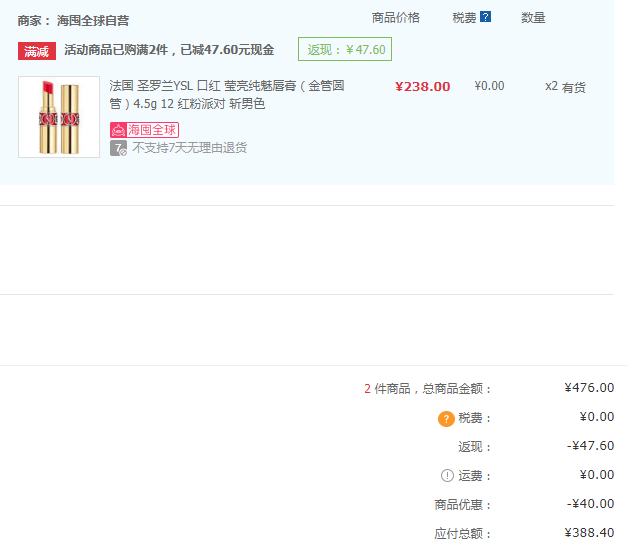Click the exclamation info icon beside 运费
Image resolution: width=628 pixels, height=548 pixels.
coord(447,475)
